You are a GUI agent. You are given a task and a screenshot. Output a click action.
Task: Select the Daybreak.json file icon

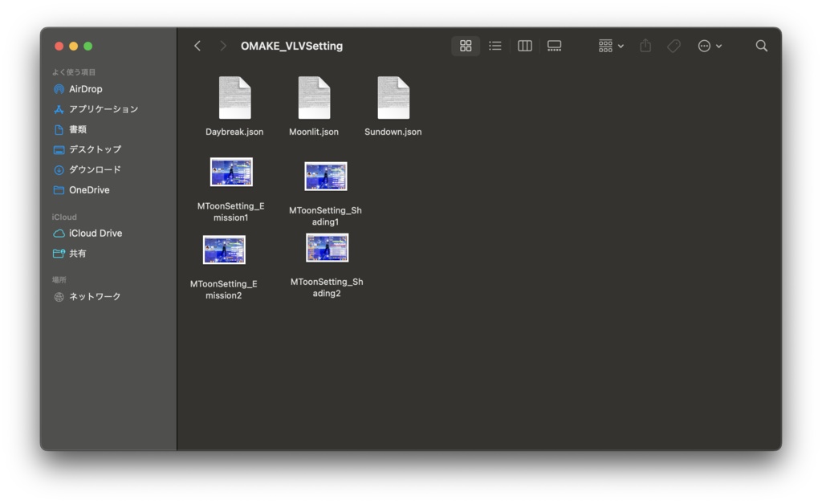235,98
